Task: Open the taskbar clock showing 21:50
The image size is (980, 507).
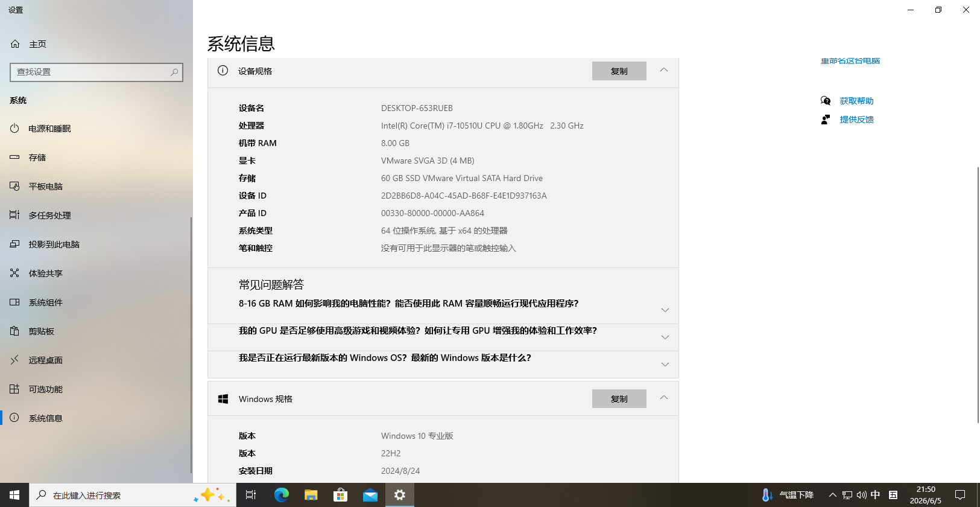Action: click(x=926, y=495)
